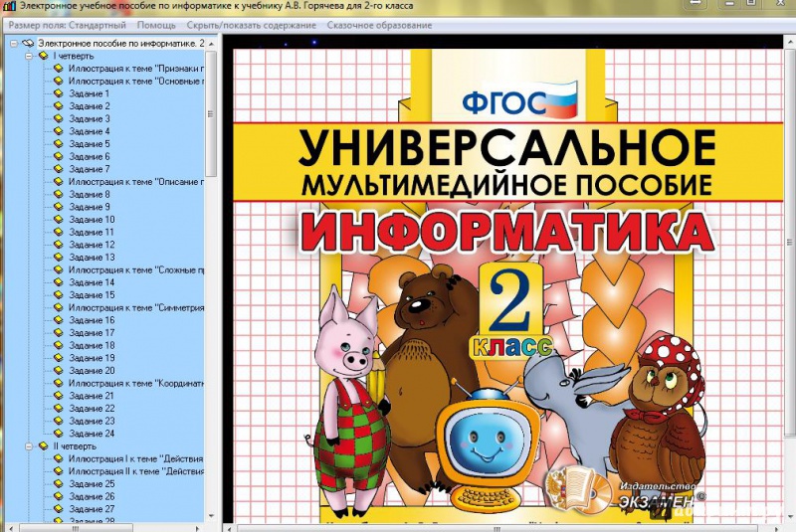Click the book icon next to 'Задание 5'
Viewport: 796px width, 532px height.
click(x=59, y=143)
